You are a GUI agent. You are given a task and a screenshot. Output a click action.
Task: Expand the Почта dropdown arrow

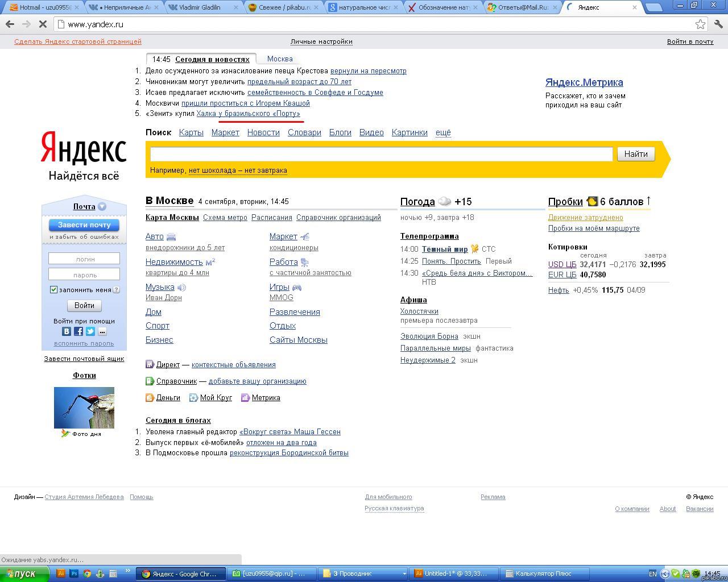pos(102,207)
